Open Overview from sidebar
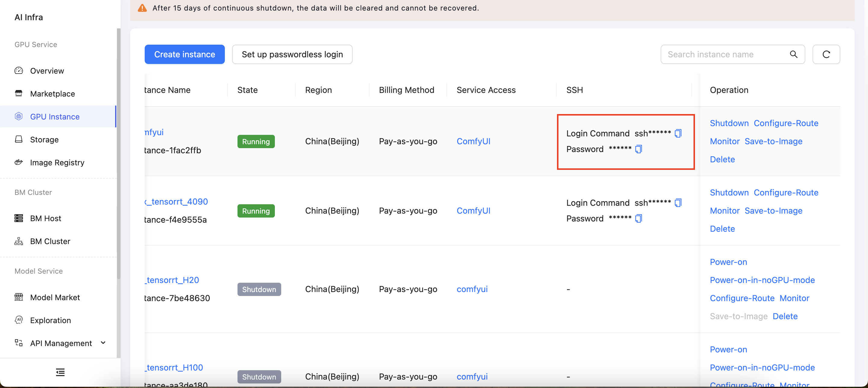 (x=47, y=71)
